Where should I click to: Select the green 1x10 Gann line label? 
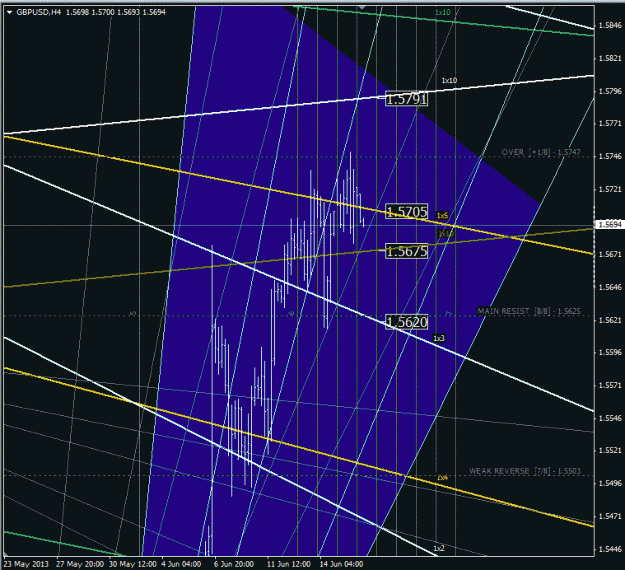pyautogui.click(x=442, y=12)
